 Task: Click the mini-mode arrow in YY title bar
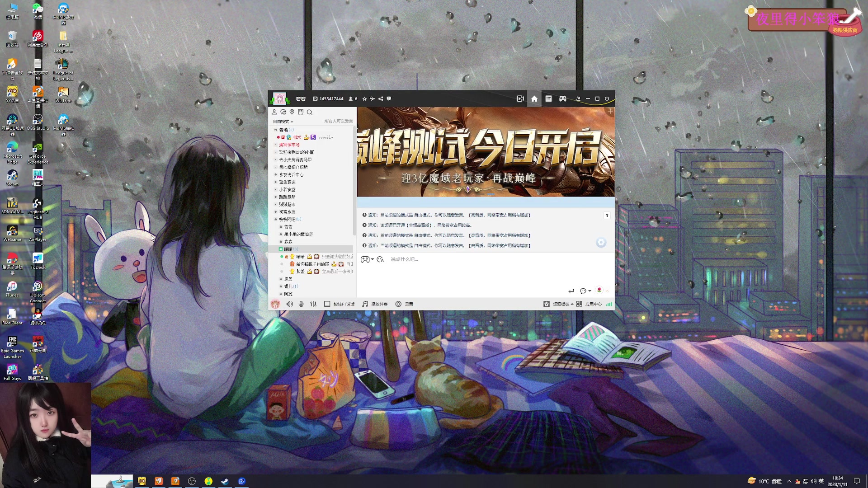pos(578,99)
